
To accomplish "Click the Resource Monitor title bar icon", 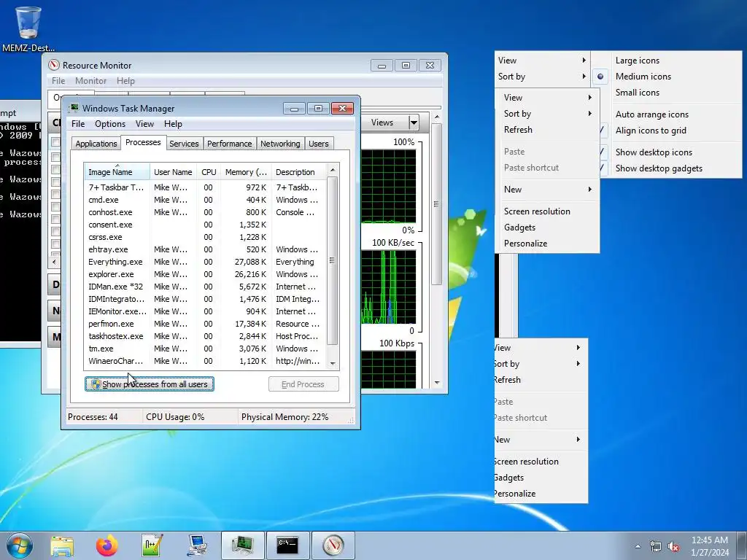I will click(x=54, y=65).
